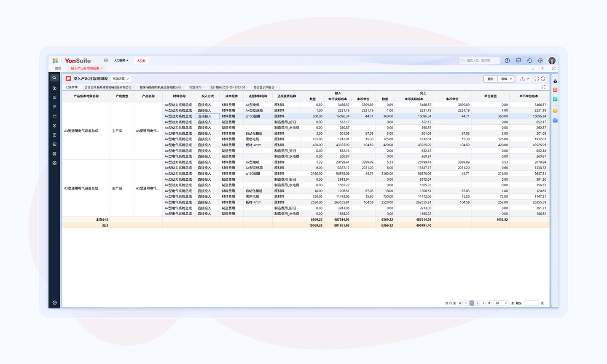The width and height of the screenshot is (607, 364).
Task: Open the message notifications icon
Action: [518, 61]
